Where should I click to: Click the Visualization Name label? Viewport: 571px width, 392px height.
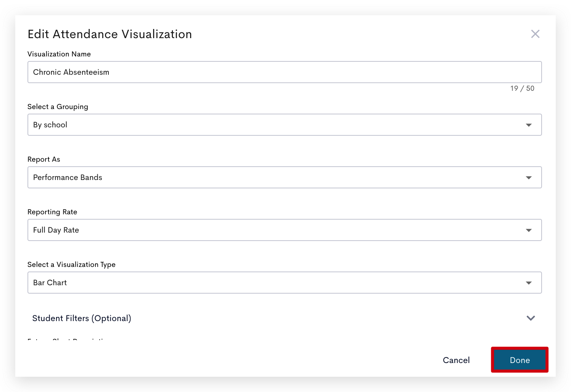[x=59, y=54]
